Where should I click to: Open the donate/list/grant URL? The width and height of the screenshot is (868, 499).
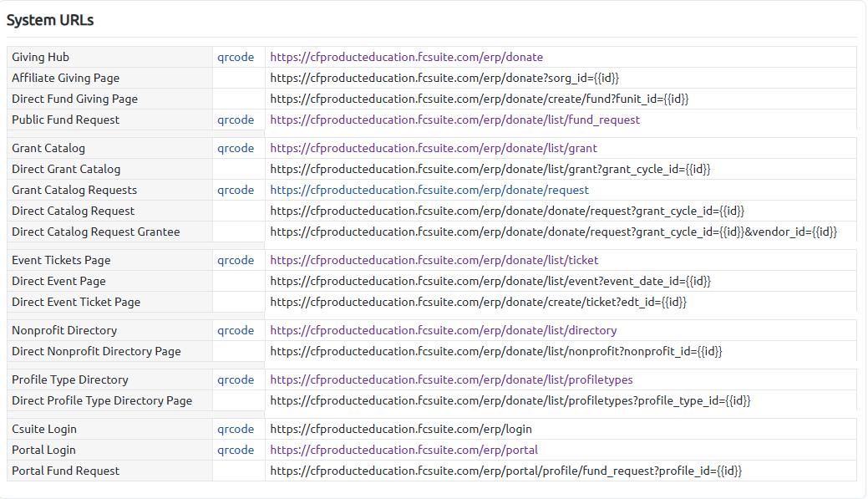pyautogui.click(x=434, y=148)
